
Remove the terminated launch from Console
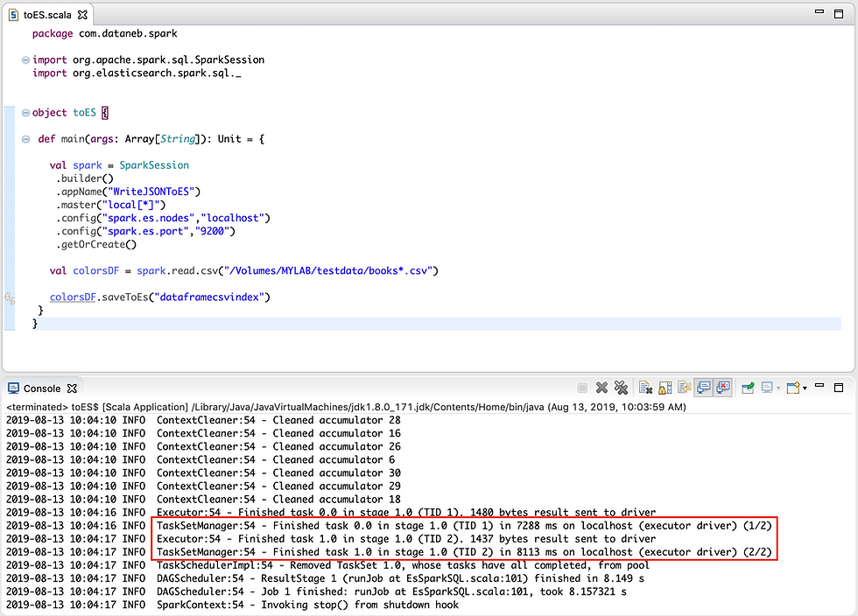(601, 388)
